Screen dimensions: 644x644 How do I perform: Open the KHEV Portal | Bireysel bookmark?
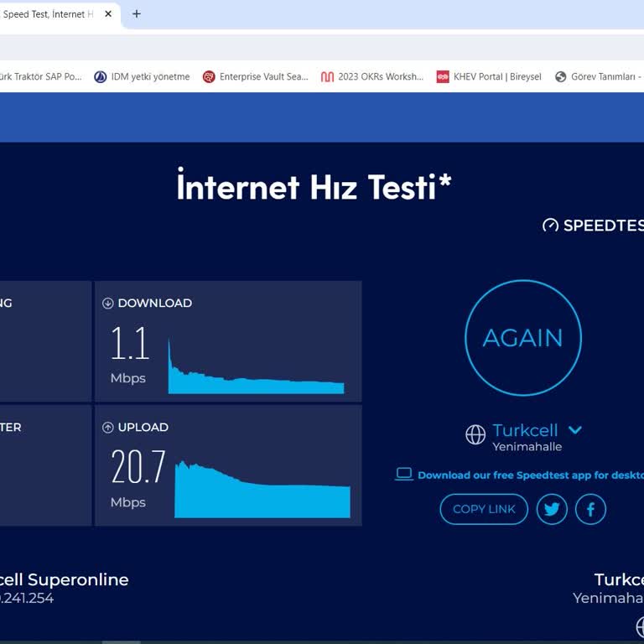(x=489, y=77)
